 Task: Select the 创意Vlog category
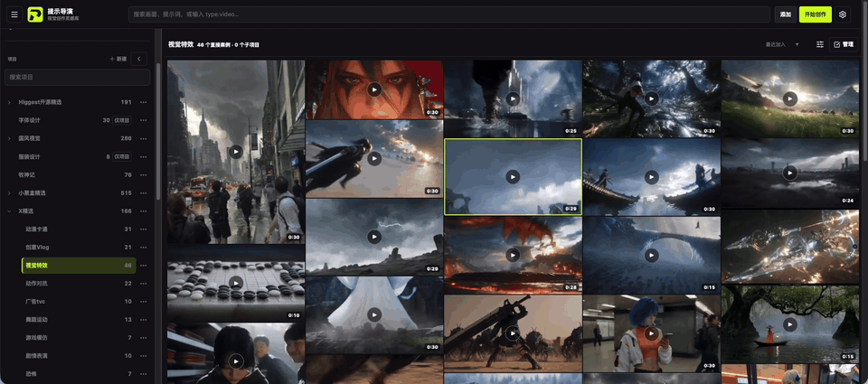[79, 248]
